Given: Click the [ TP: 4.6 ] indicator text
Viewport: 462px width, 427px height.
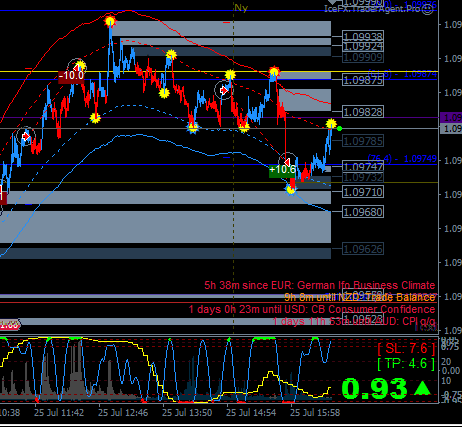Looking at the screenshot, I should click(406, 364).
